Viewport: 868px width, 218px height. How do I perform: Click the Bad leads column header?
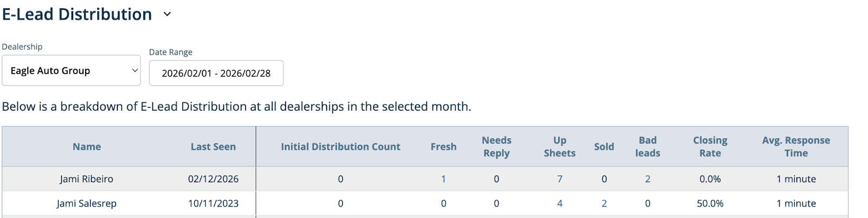point(648,147)
